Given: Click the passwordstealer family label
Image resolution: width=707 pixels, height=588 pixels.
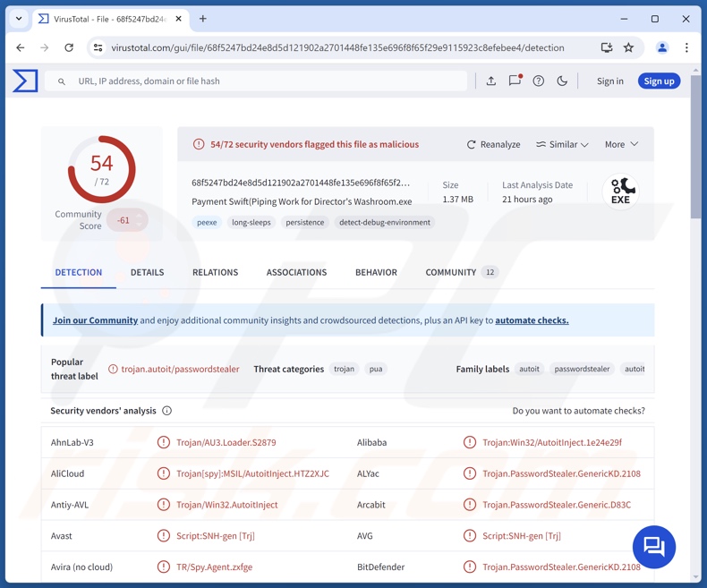Looking at the screenshot, I should [x=582, y=369].
